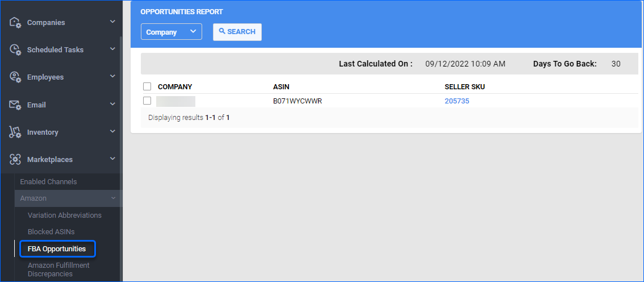Open Amazon Fulfillment Discrepancies page
Image resolution: width=644 pixels, height=282 pixels.
pos(58,269)
